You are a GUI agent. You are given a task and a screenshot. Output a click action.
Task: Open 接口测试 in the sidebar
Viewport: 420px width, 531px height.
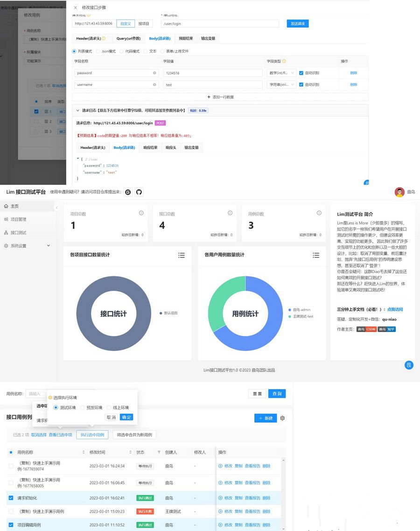[x=19, y=232]
